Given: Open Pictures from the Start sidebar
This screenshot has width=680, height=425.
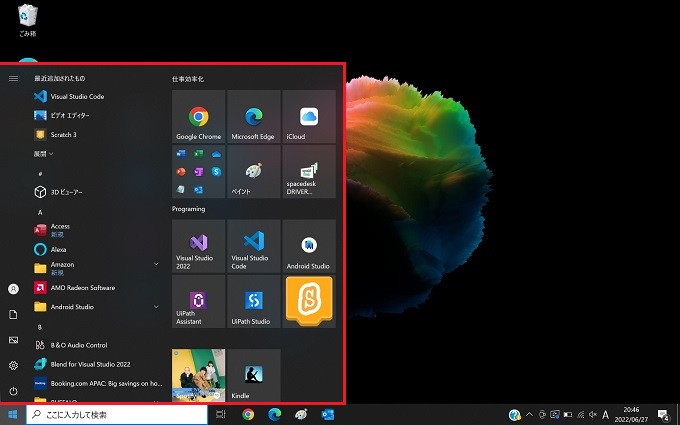Looking at the screenshot, I should coord(13,340).
